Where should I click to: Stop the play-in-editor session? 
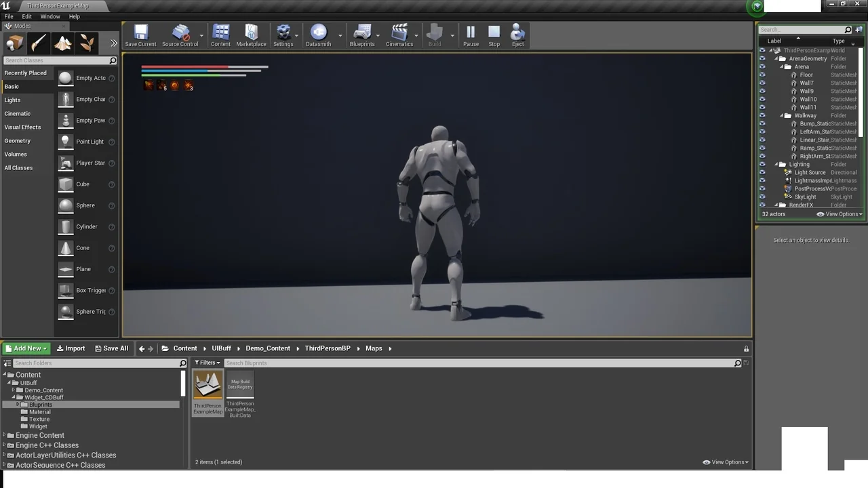494,36
